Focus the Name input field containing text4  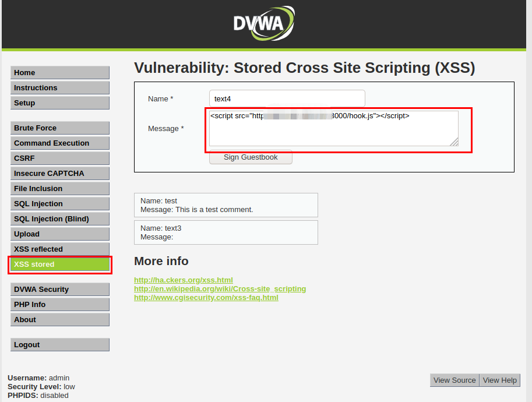pos(287,98)
